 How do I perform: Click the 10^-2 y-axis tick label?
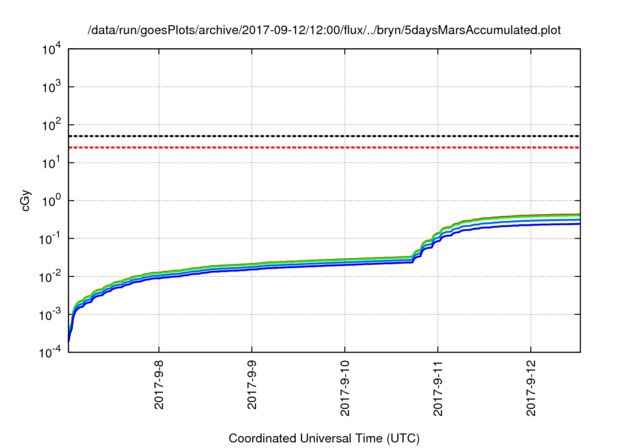51,277
